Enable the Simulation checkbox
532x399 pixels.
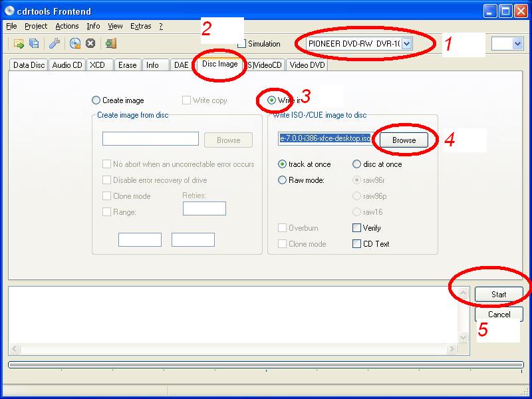click(x=242, y=44)
